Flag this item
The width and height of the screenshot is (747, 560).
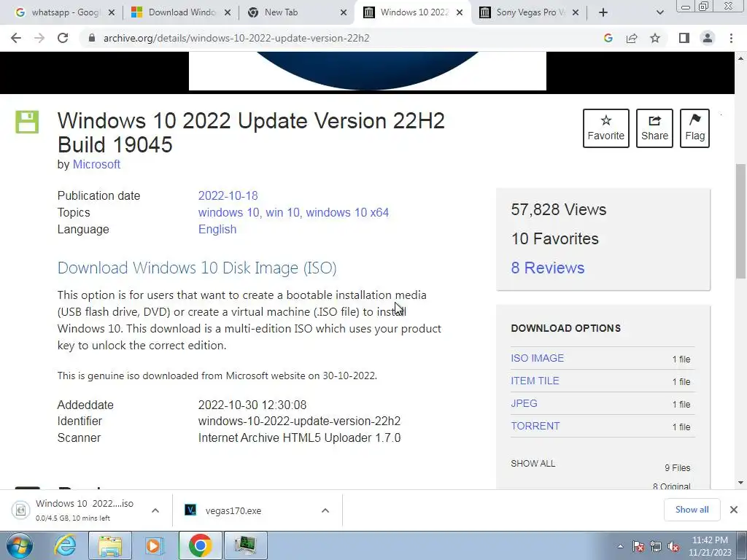694,128
